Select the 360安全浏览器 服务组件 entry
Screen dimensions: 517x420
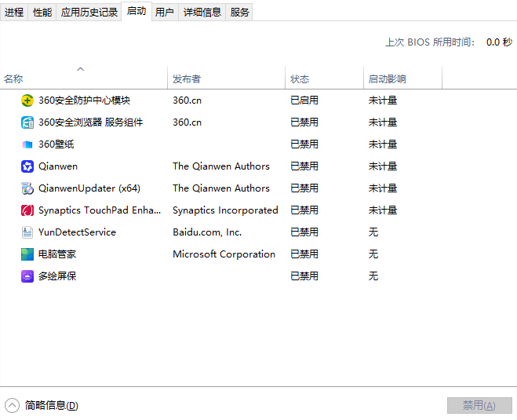click(x=91, y=122)
